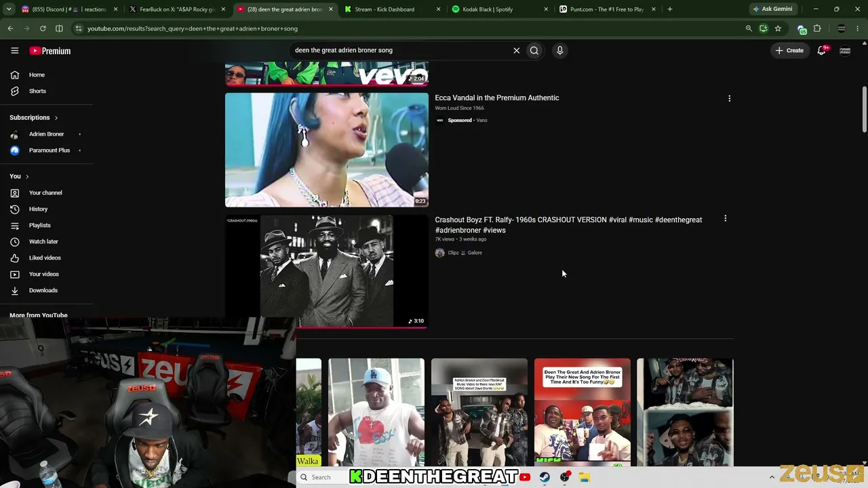Go to YouTube Premium home logo

point(50,51)
